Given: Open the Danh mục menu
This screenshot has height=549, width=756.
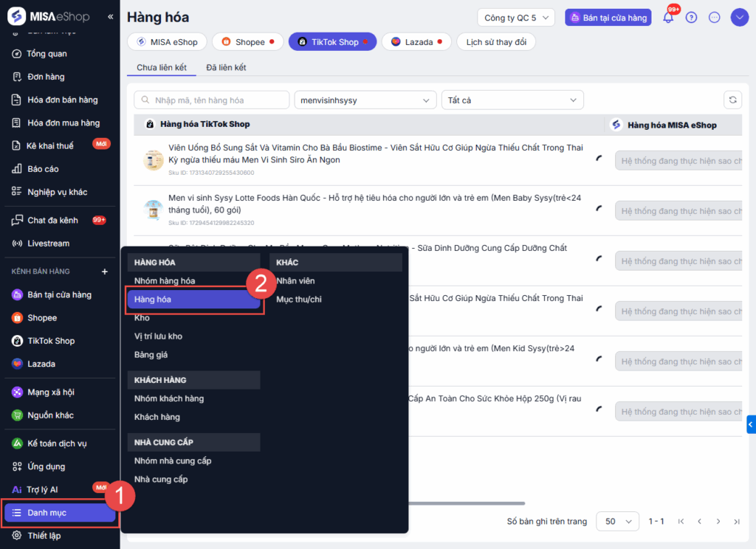Looking at the screenshot, I should coord(60,513).
